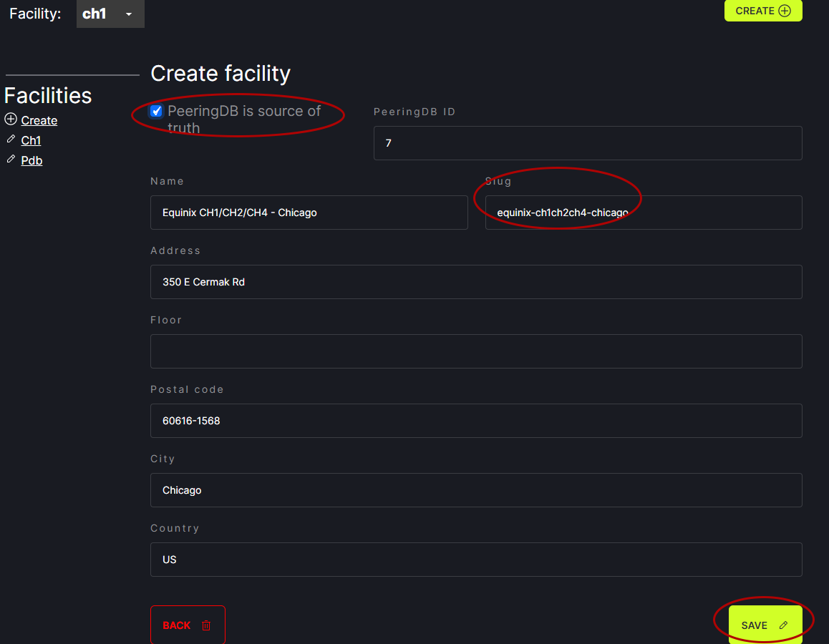This screenshot has width=829, height=644.
Task: Select the Pdb facility link
Action: [x=32, y=160]
